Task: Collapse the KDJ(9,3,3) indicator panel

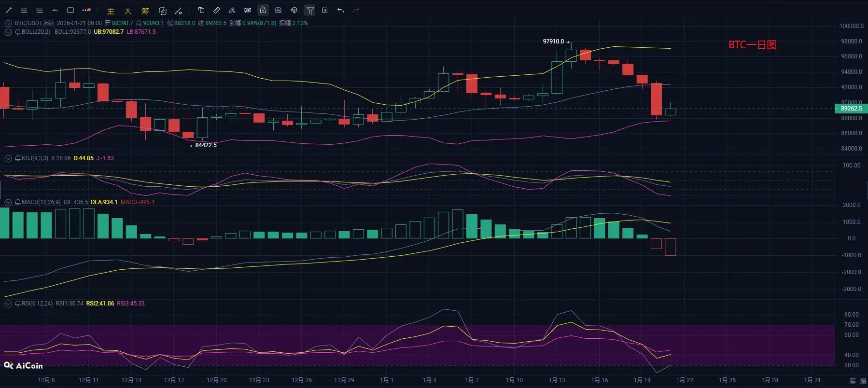Action: point(8,158)
